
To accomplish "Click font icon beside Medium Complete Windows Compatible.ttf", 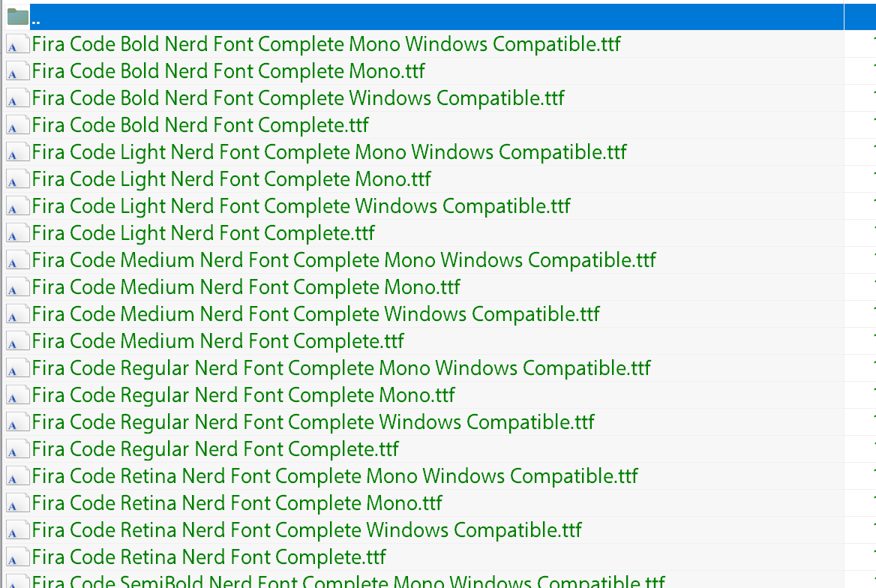I will point(17,314).
